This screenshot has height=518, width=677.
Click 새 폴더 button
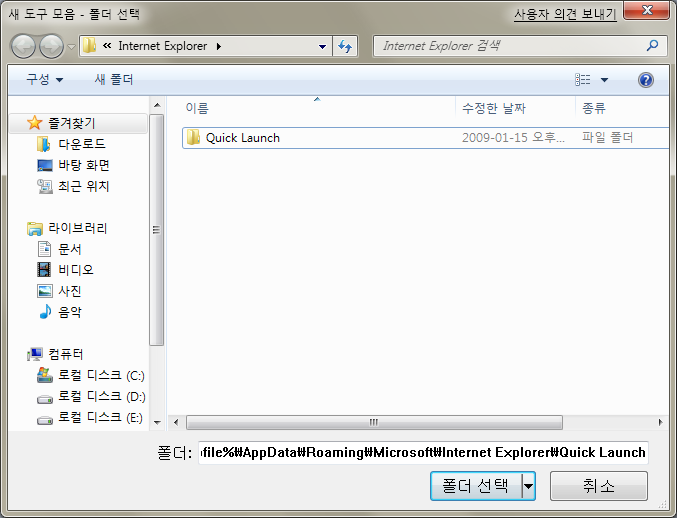pos(114,79)
